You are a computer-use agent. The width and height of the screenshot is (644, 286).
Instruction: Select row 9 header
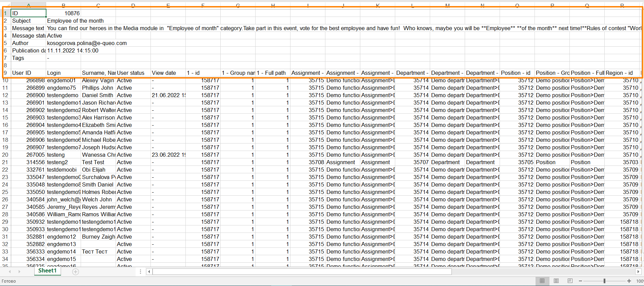(x=5, y=73)
